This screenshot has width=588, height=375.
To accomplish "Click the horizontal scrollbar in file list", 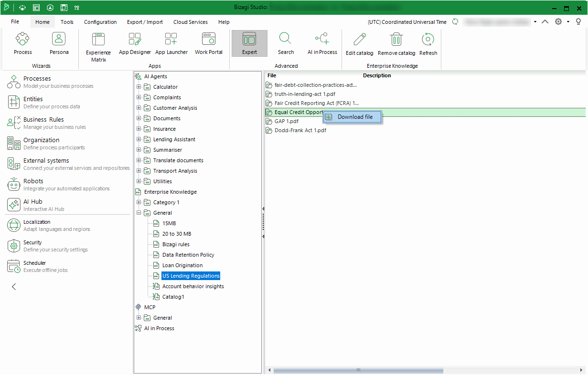I will [358, 371].
